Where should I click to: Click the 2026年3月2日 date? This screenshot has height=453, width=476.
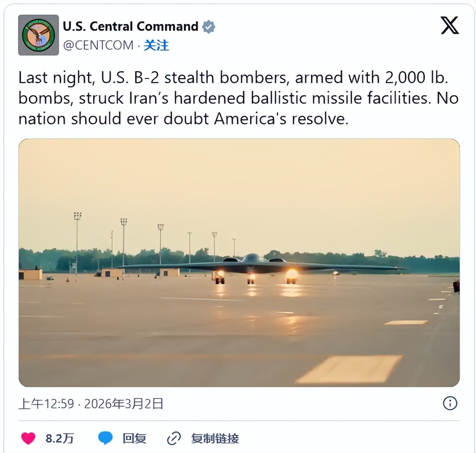coord(124,404)
